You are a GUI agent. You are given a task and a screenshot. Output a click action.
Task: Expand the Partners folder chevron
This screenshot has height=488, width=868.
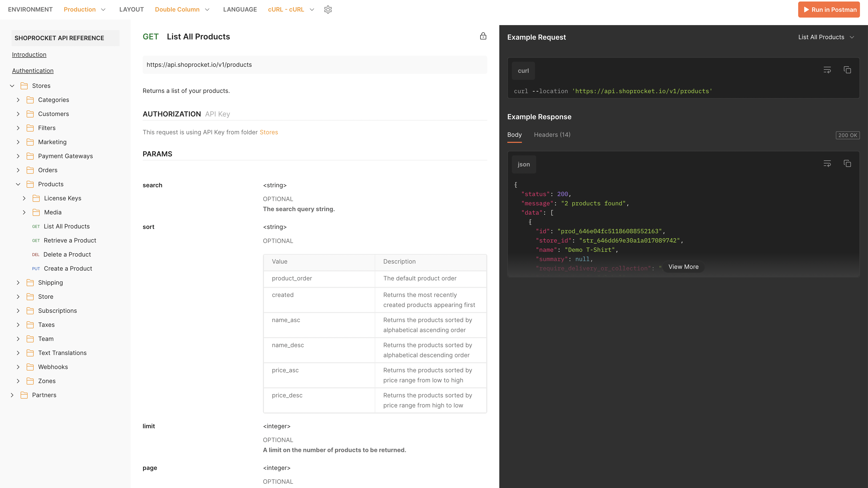12,395
